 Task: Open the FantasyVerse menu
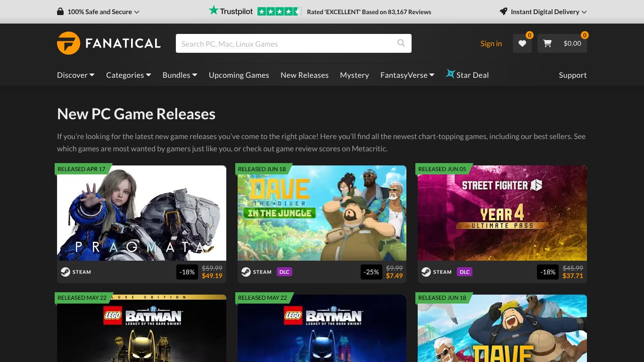coord(407,75)
